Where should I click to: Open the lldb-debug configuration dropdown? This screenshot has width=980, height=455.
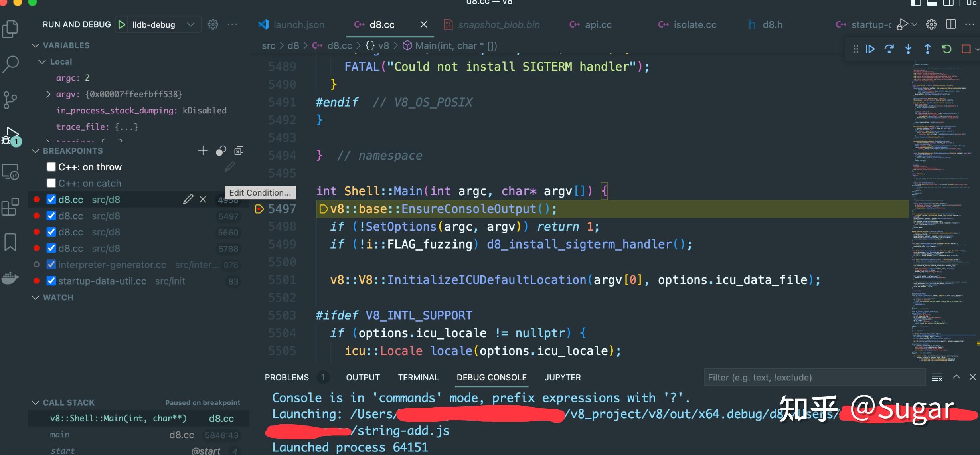pyautogui.click(x=191, y=24)
